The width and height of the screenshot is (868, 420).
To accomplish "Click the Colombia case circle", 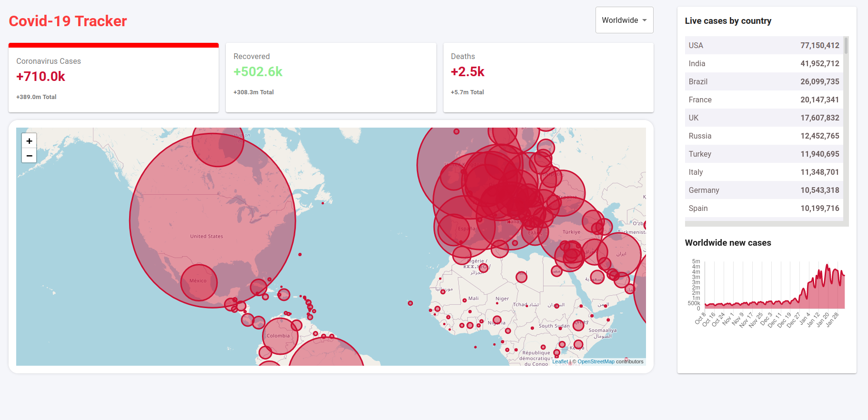I will [x=280, y=337].
